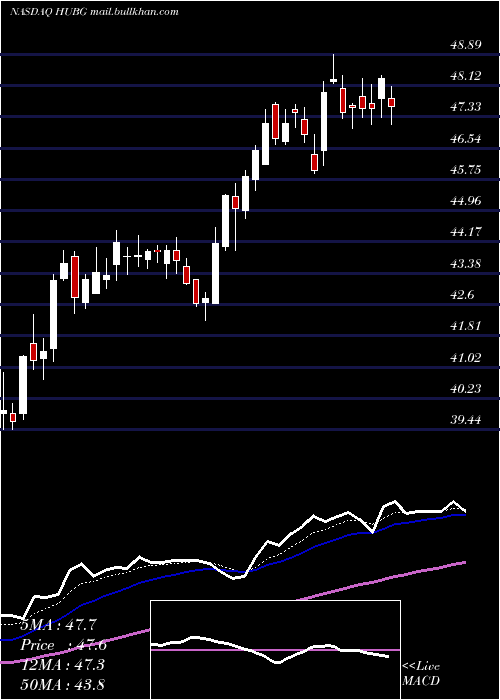Click the 48.89 price axis label

466,45
